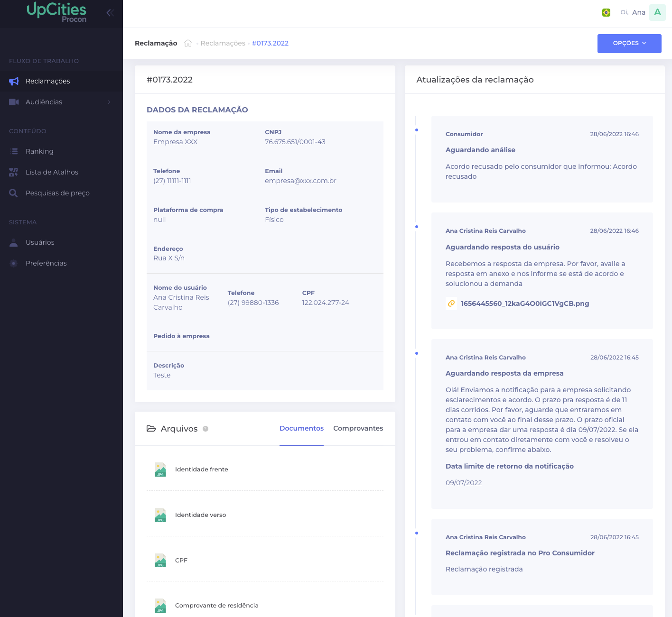Click the Aguardando resposta do usuário timeline dot
Image resolution: width=672 pixels, height=617 pixels.
(417, 227)
